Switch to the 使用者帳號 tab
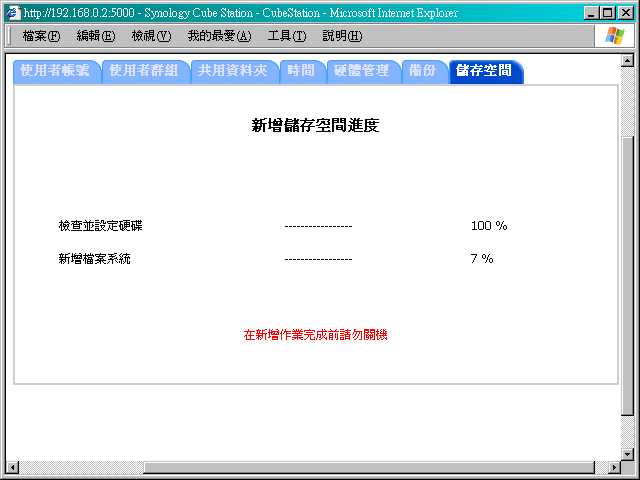Viewport: 640px width, 480px height. click(57, 72)
